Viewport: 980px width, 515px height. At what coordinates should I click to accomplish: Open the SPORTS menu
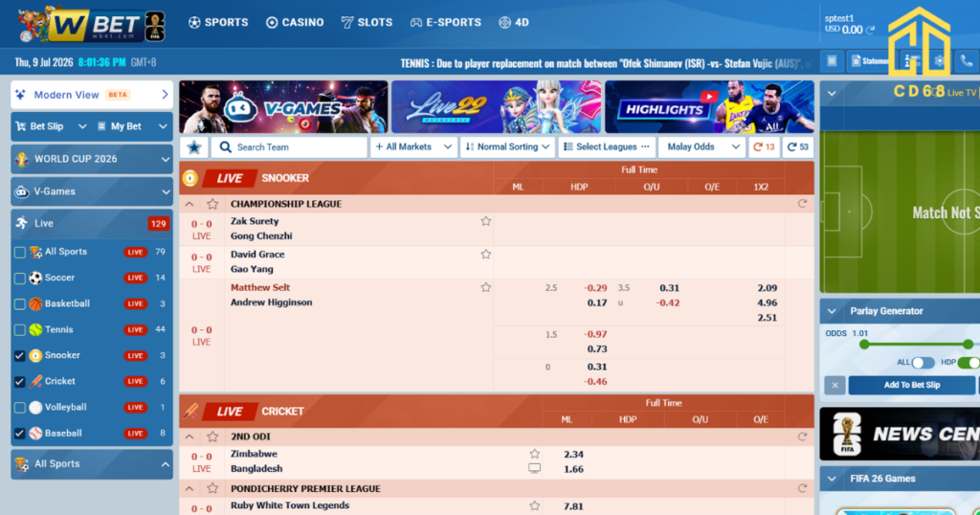[x=218, y=23]
